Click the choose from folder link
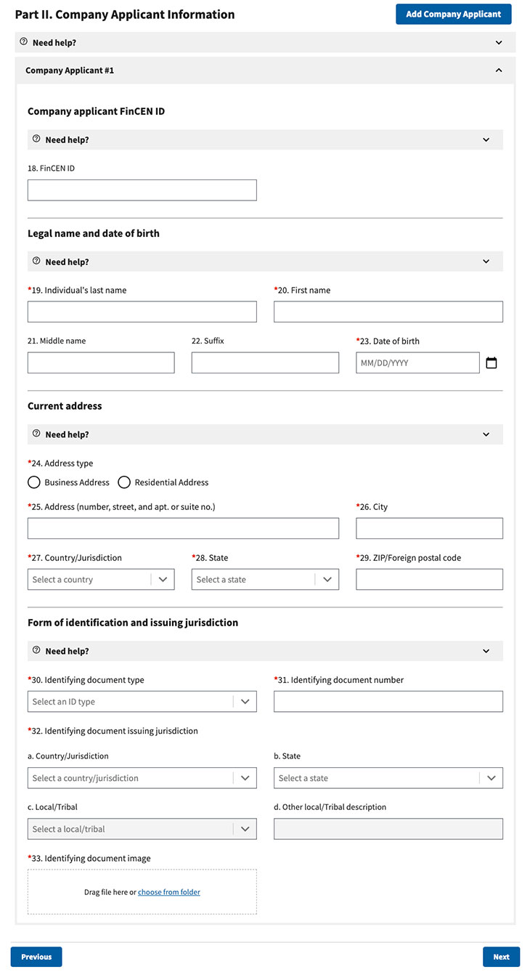This screenshot has height=980, width=530. coord(169,891)
